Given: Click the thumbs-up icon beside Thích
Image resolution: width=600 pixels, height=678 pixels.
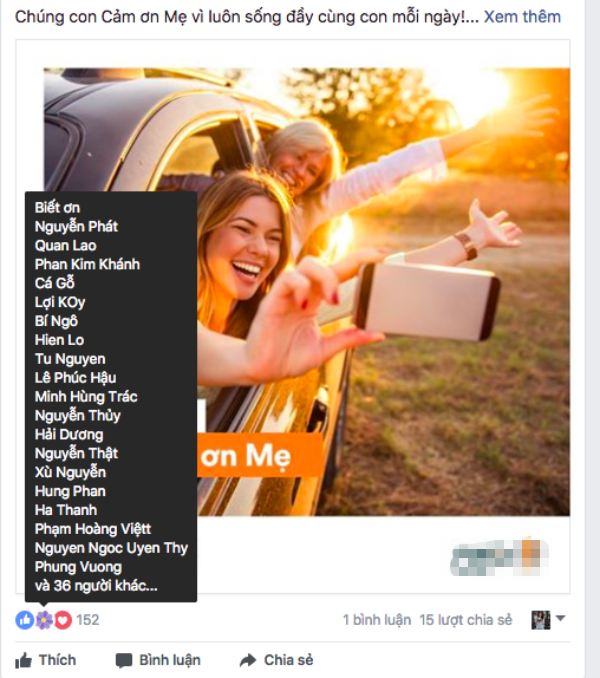Looking at the screenshot, I should click(x=23, y=660).
